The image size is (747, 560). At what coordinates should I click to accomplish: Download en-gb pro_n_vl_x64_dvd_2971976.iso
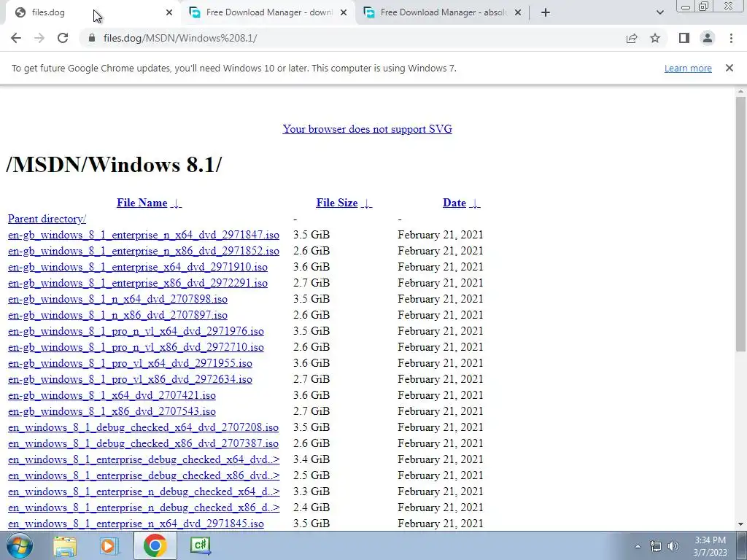tap(136, 331)
